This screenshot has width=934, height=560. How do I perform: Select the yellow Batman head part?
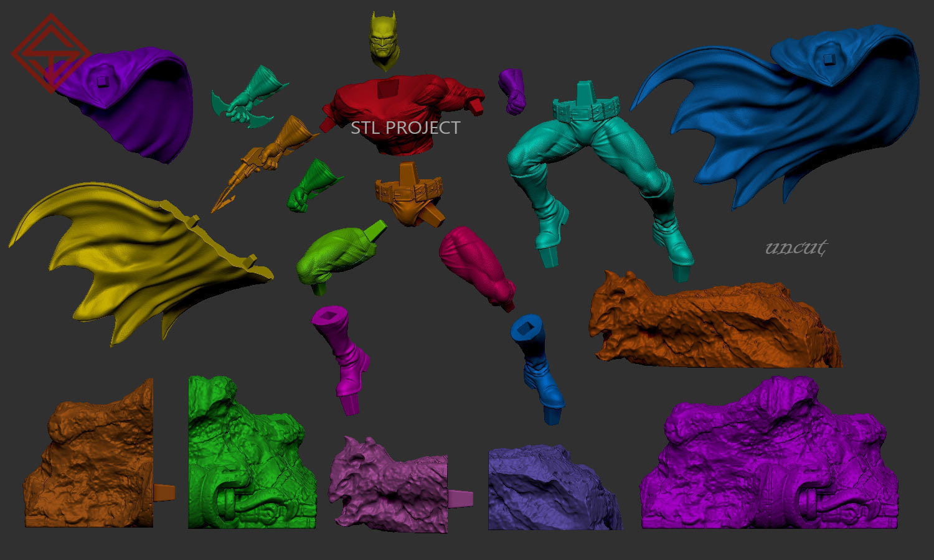pyautogui.click(x=384, y=40)
